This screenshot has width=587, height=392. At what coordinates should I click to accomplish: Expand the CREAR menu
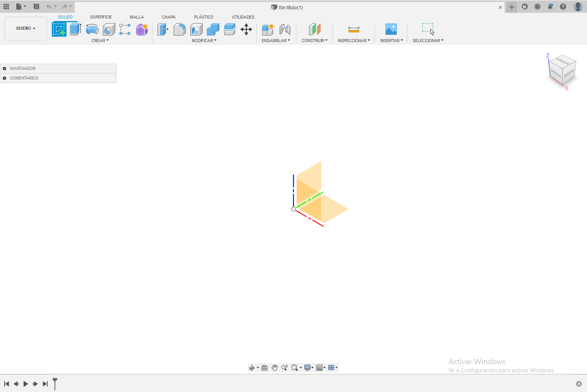point(100,41)
